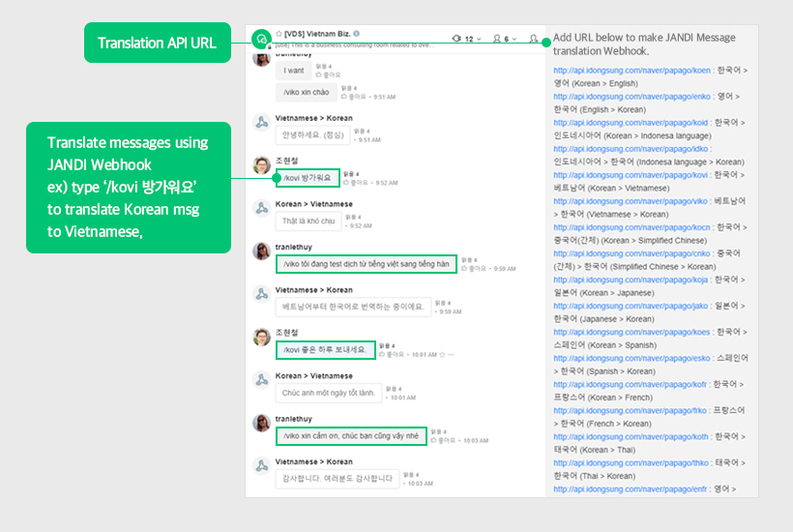Star the [VDS] Vietnam Biz. topic
Viewport: 793px width, 532px height.
(279, 34)
